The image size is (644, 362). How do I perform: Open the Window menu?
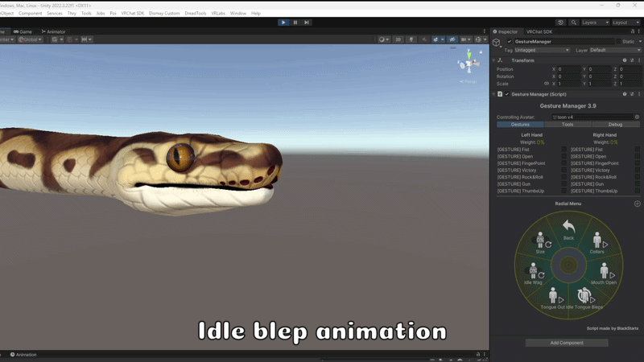click(x=238, y=13)
